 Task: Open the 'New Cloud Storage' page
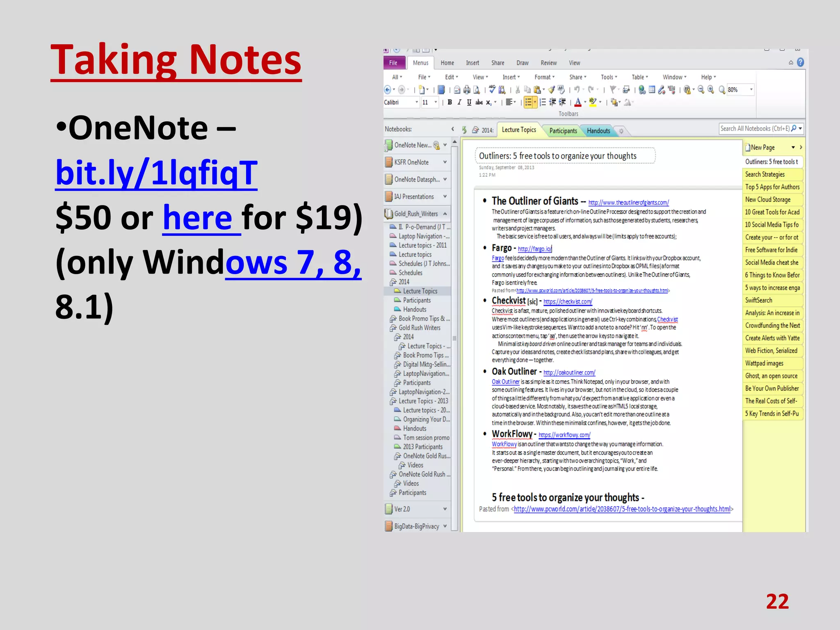772,199
